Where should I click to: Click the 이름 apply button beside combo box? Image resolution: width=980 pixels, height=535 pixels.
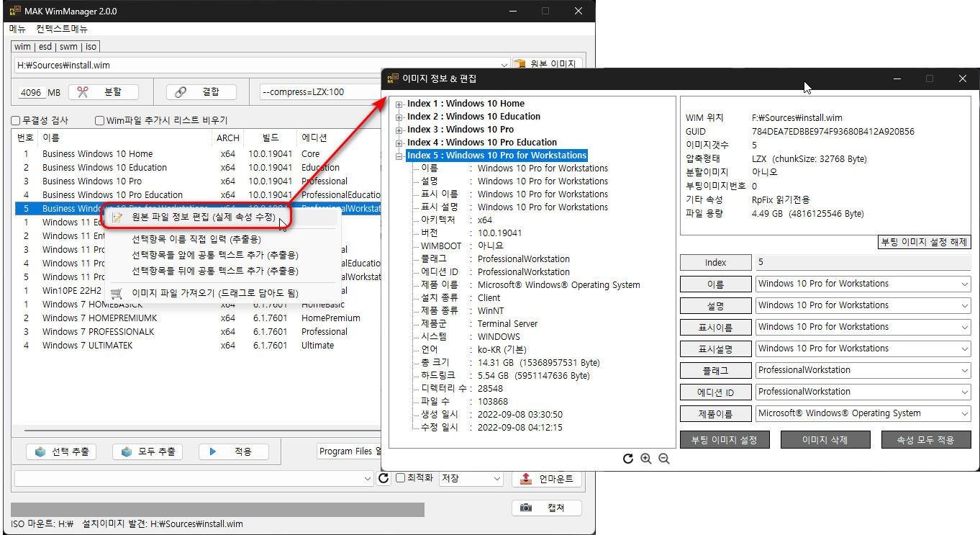pos(715,284)
